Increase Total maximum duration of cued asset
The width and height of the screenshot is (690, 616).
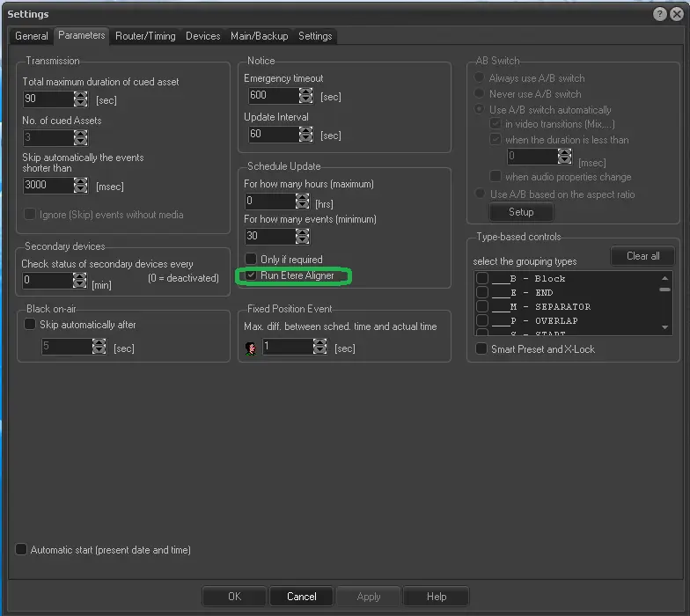click(x=81, y=95)
